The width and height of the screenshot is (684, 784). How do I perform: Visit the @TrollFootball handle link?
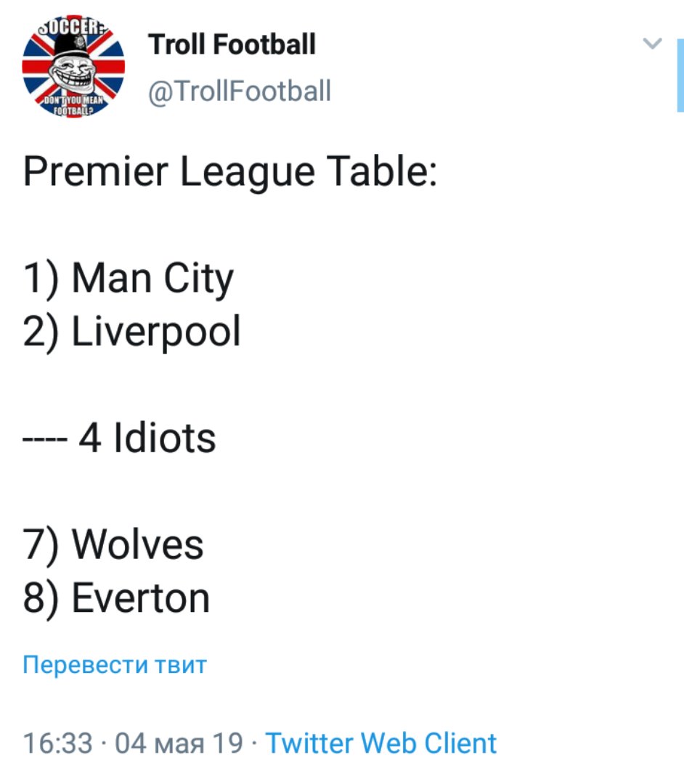point(239,91)
